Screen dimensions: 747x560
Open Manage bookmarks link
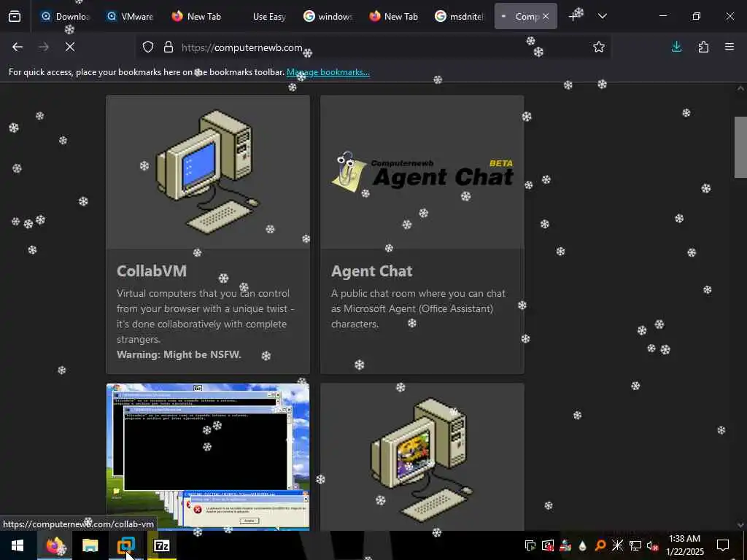pos(328,72)
